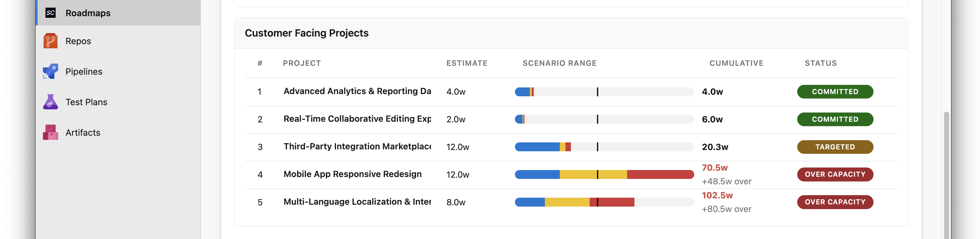
Task: Click scenario range bar for Mobile App
Action: (604, 175)
